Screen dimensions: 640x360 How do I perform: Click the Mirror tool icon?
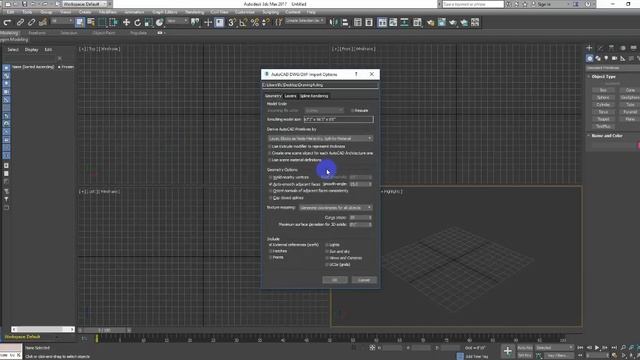pos(334,22)
